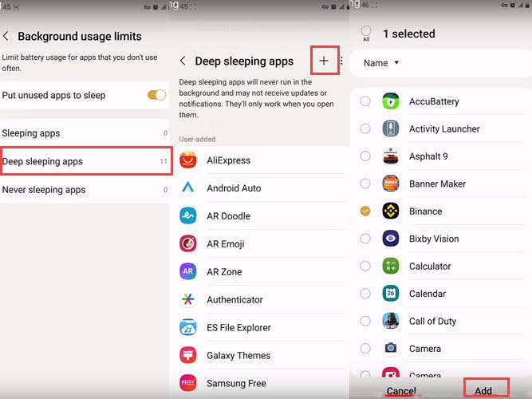Select all apps with the All radio
Image resolution: width=532 pixels, height=399 pixels.
366,31
